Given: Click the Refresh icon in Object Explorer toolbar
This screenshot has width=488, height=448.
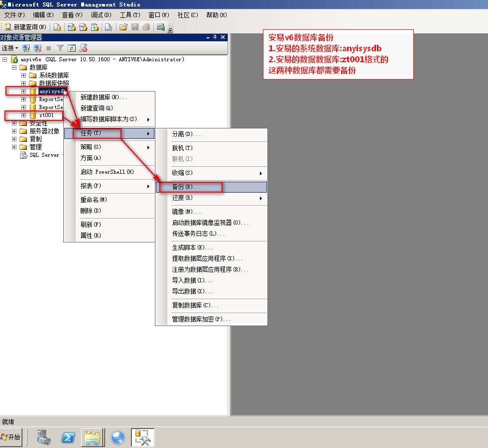Looking at the screenshot, I should (x=72, y=48).
